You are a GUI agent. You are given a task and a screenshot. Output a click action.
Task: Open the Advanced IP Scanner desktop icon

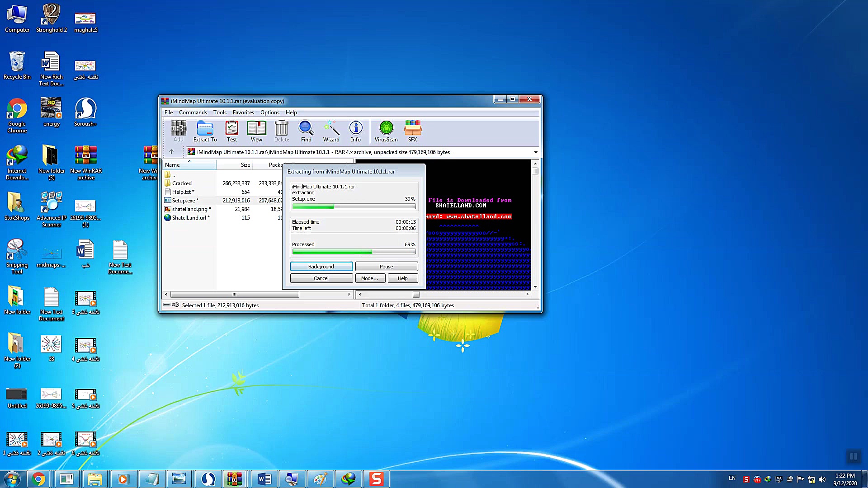pyautogui.click(x=52, y=210)
